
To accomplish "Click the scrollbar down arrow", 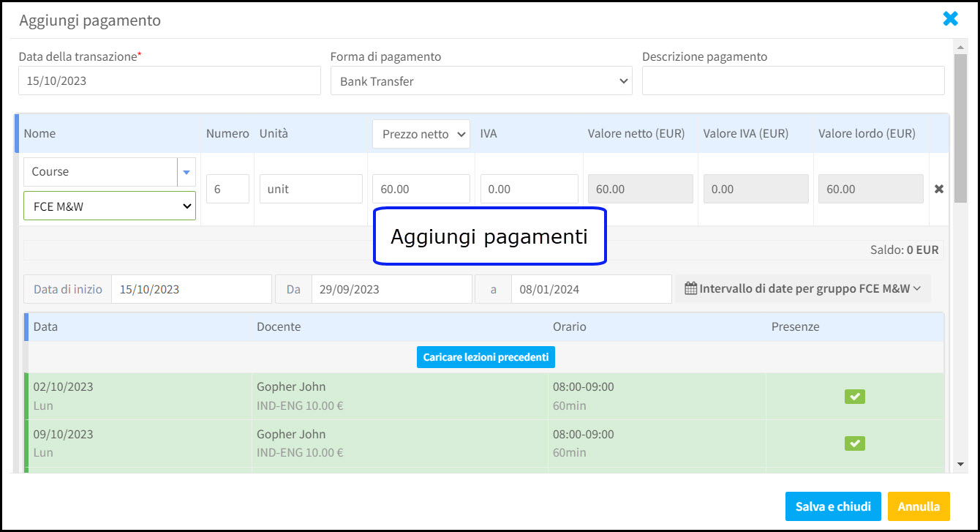I will coord(961,464).
